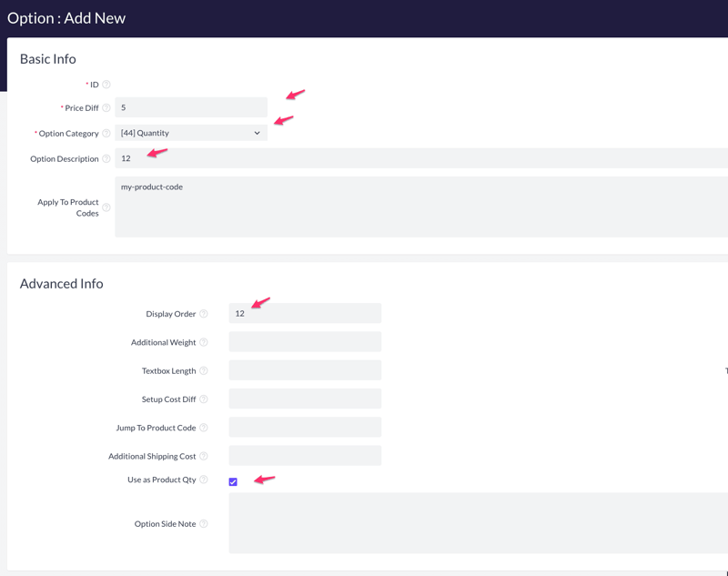Screen dimensions: 728x576
Task: Click help icon for Jump To Product Code
Action: coord(204,428)
